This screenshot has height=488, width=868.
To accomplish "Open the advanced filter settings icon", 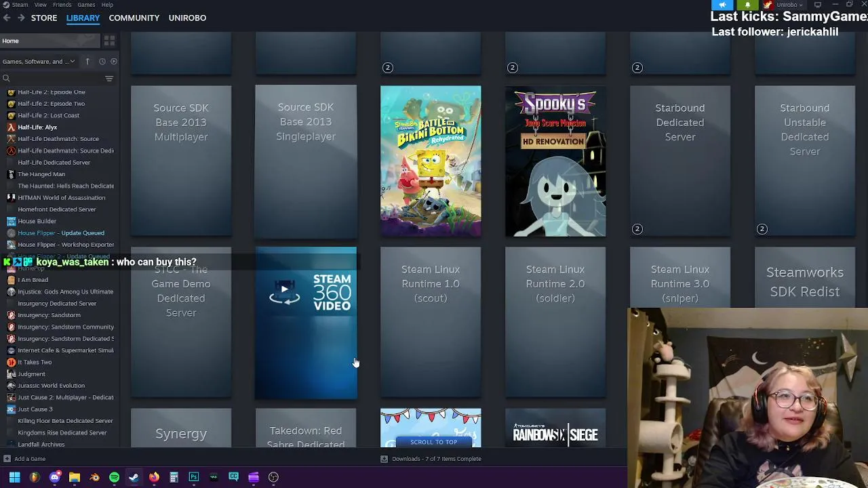I will point(109,79).
